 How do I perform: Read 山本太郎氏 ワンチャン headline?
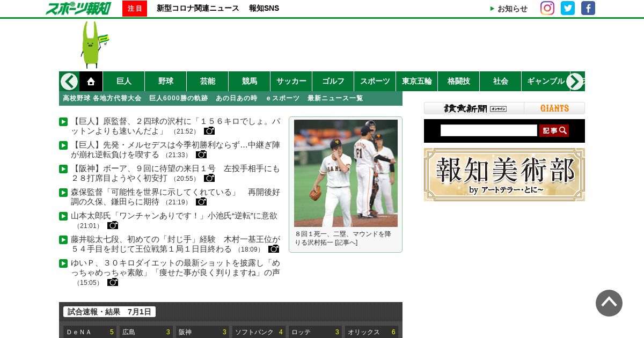pos(174,216)
